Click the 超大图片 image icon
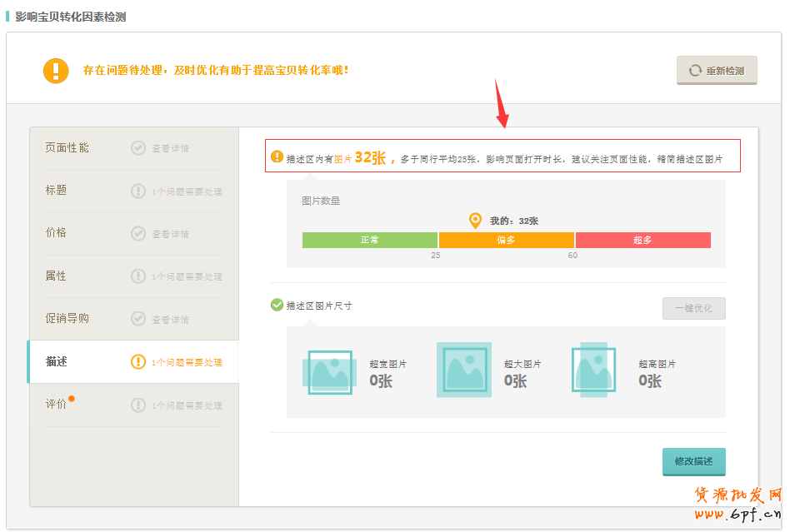Viewport: 790px width, 532px height. point(464,370)
